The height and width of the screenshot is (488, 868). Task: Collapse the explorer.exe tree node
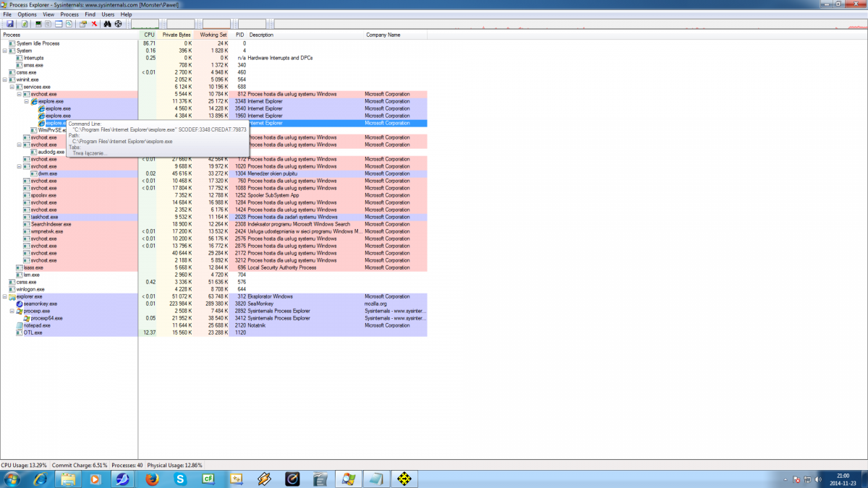[x=5, y=296]
